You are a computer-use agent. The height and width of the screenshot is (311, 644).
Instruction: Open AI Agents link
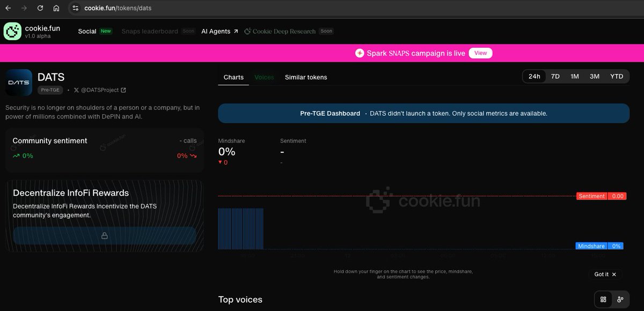coord(219,31)
